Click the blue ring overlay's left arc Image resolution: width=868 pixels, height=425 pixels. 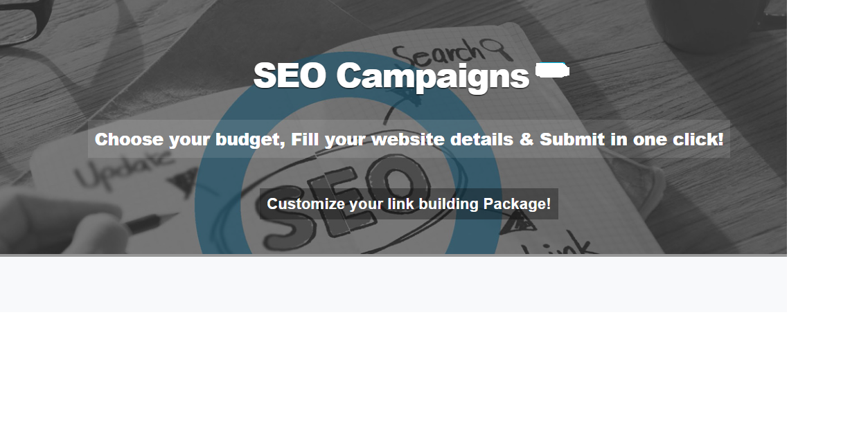208,201
